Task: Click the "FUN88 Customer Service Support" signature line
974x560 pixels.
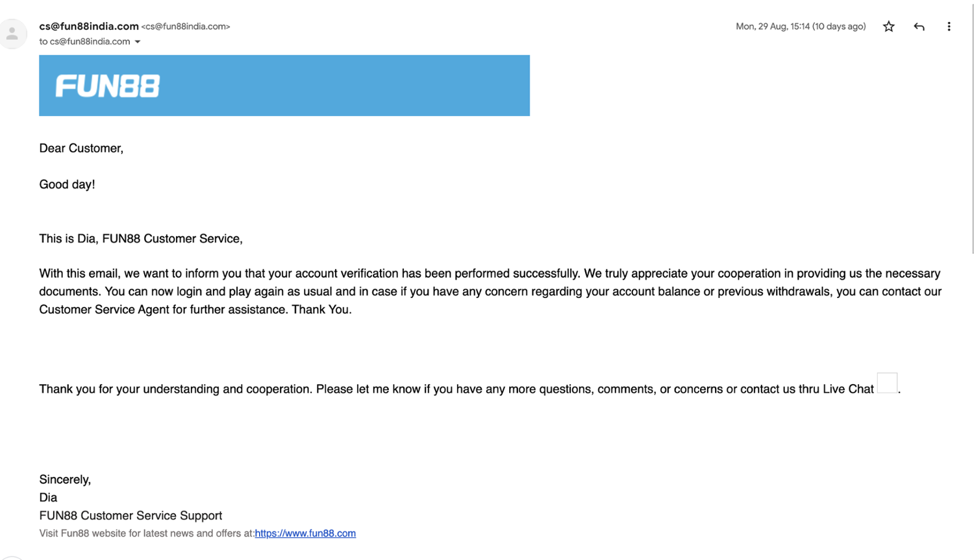Action: [x=131, y=516]
